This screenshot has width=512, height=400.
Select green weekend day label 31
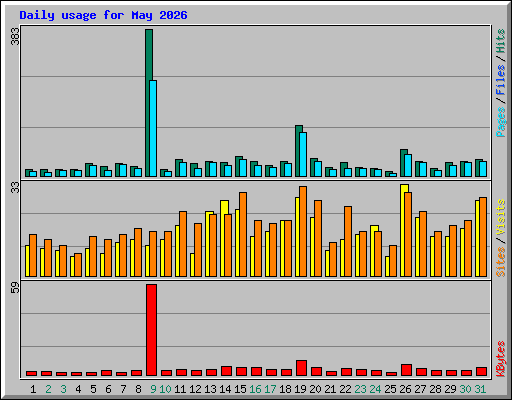(x=480, y=389)
